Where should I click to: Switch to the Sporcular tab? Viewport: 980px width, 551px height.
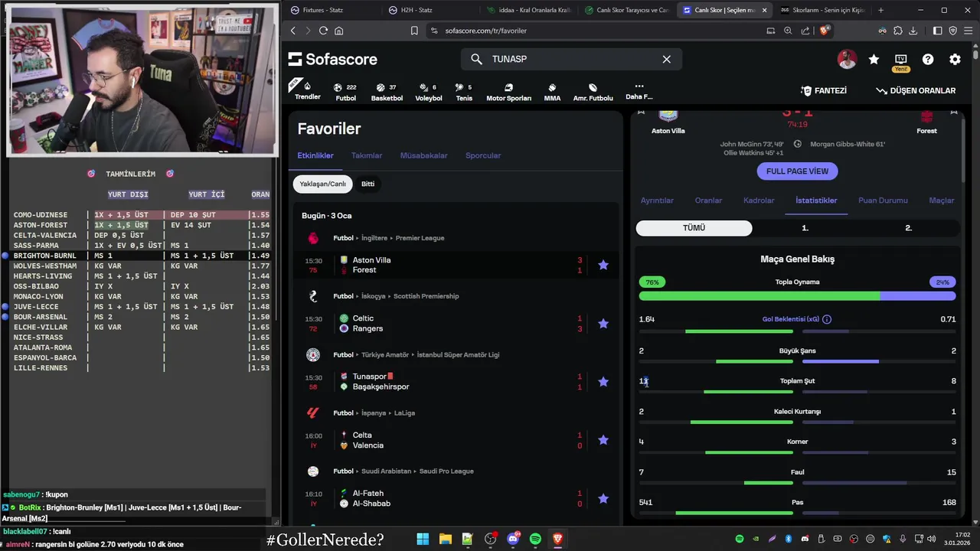click(483, 155)
